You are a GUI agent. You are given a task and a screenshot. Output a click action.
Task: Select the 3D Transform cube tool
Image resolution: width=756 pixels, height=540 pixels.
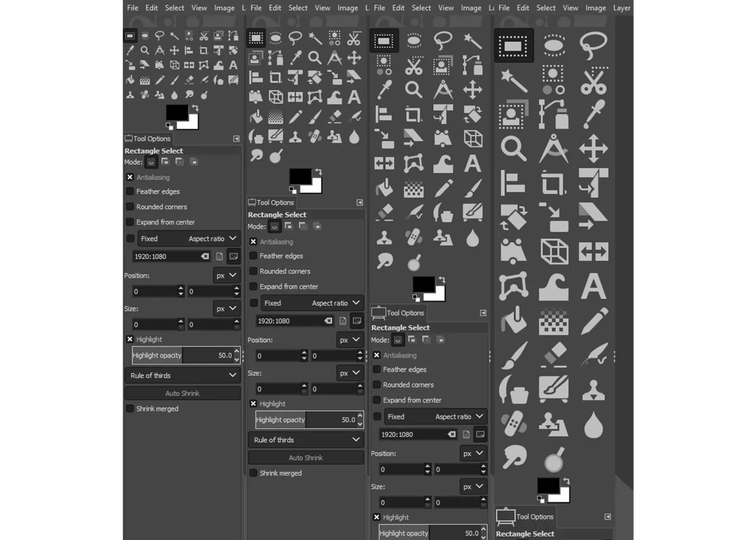(553, 252)
